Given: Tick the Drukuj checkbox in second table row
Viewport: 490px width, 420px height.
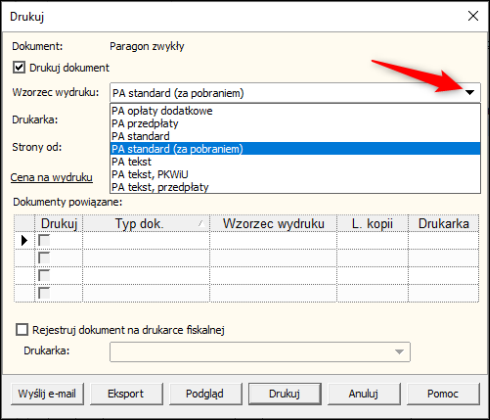Looking at the screenshot, I should (x=44, y=258).
